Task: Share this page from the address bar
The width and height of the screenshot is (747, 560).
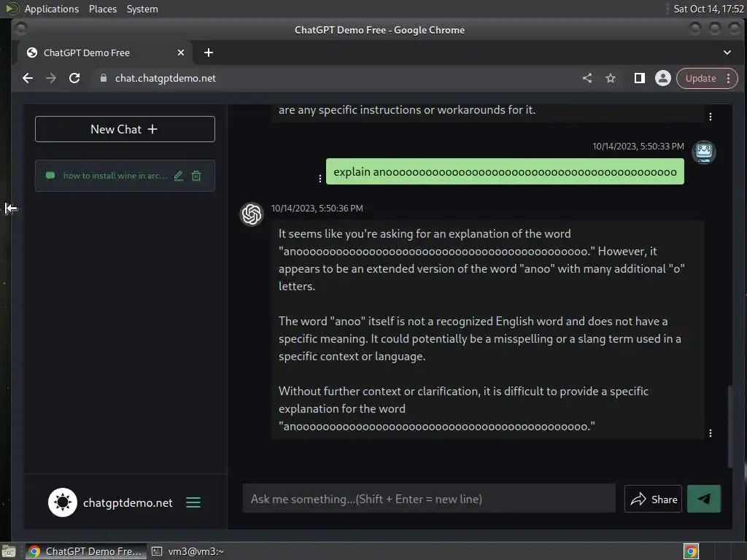Action: [587, 78]
